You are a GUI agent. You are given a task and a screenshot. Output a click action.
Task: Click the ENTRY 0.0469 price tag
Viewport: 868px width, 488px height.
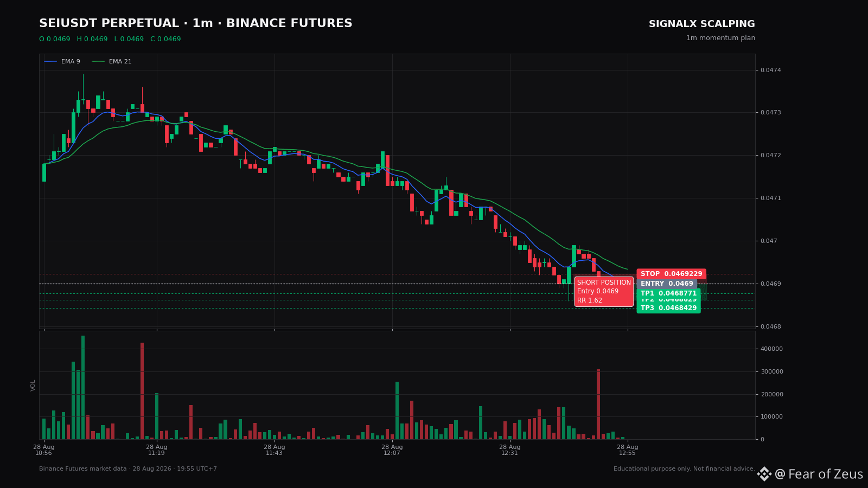(667, 284)
